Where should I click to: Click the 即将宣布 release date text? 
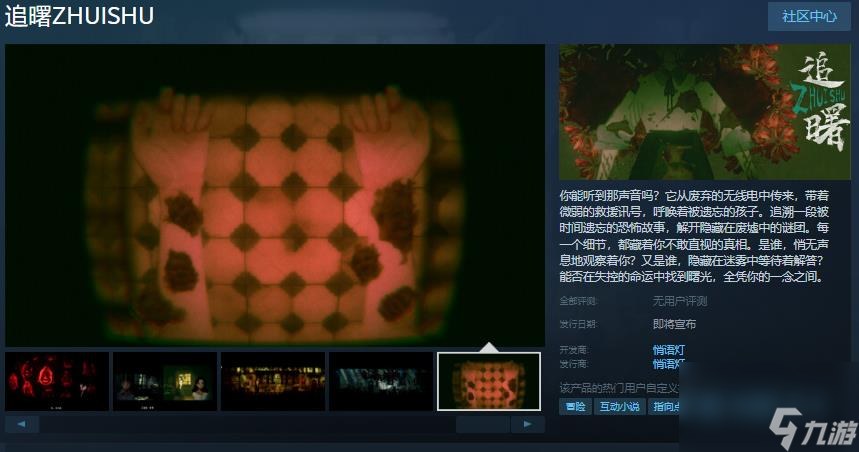point(674,324)
